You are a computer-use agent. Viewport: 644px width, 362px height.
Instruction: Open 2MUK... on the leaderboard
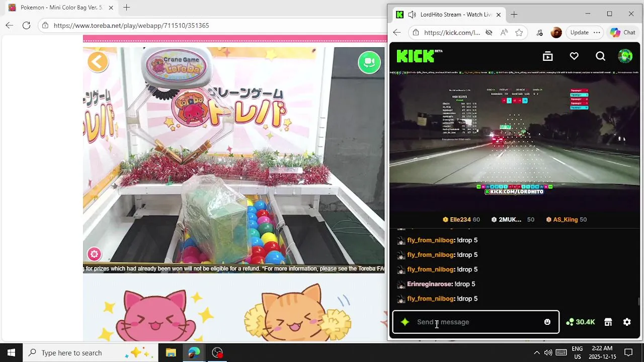pyautogui.click(x=512, y=220)
